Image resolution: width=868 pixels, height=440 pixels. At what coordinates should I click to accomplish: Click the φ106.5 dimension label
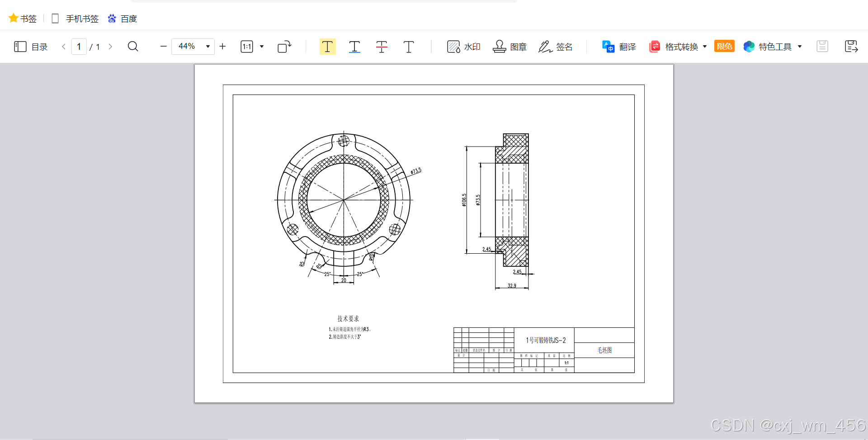click(464, 200)
